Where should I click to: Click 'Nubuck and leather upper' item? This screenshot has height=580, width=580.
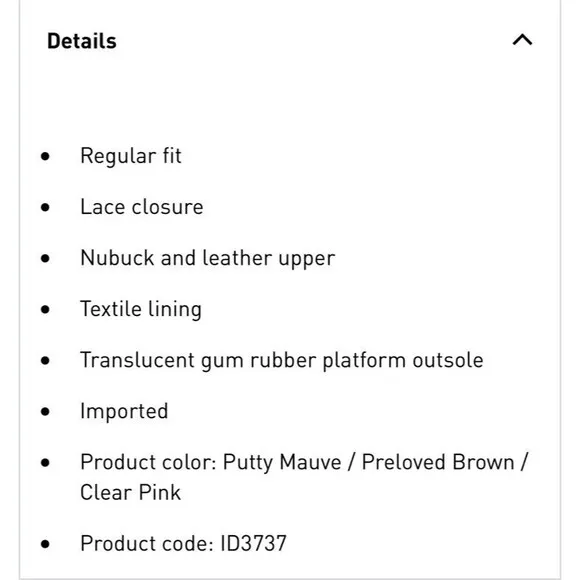pyautogui.click(x=208, y=259)
